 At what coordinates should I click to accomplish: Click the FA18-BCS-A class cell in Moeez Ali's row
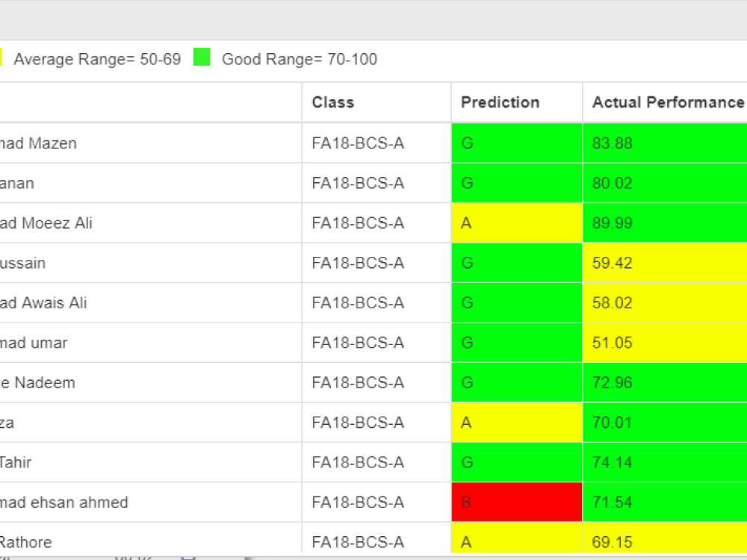point(376,223)
